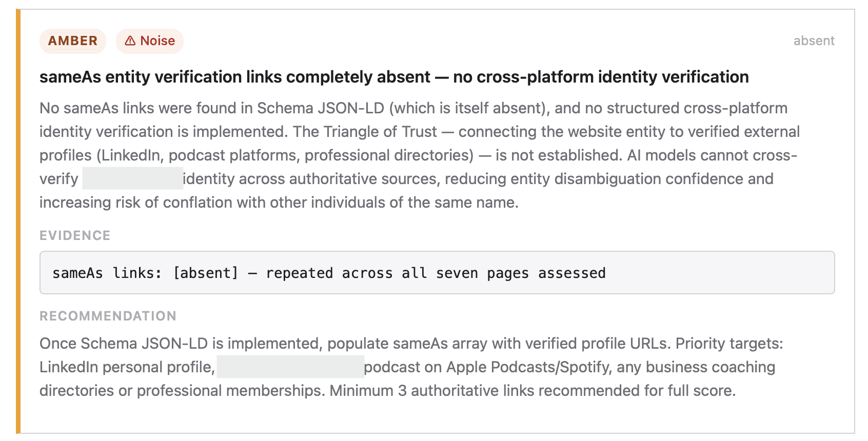Click the RECOMMENDATION section label
This screenshot has height=441, width=868.
[108, 316]
